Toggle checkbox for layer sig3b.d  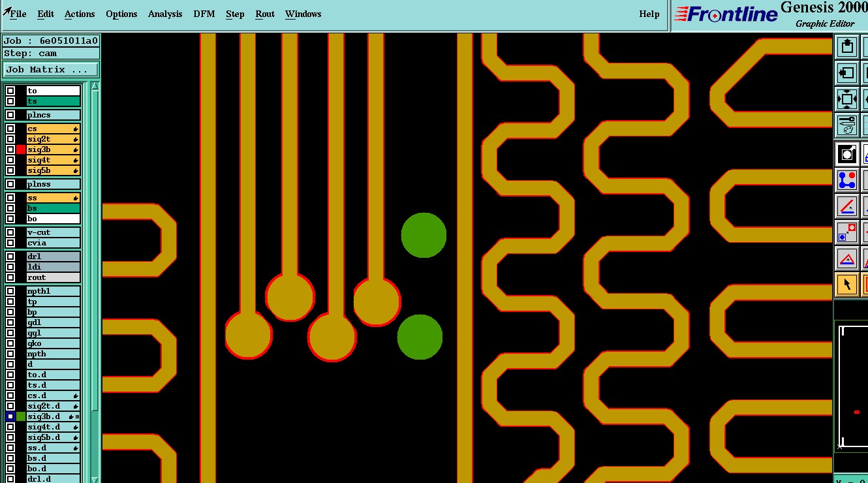coord(10,416)
